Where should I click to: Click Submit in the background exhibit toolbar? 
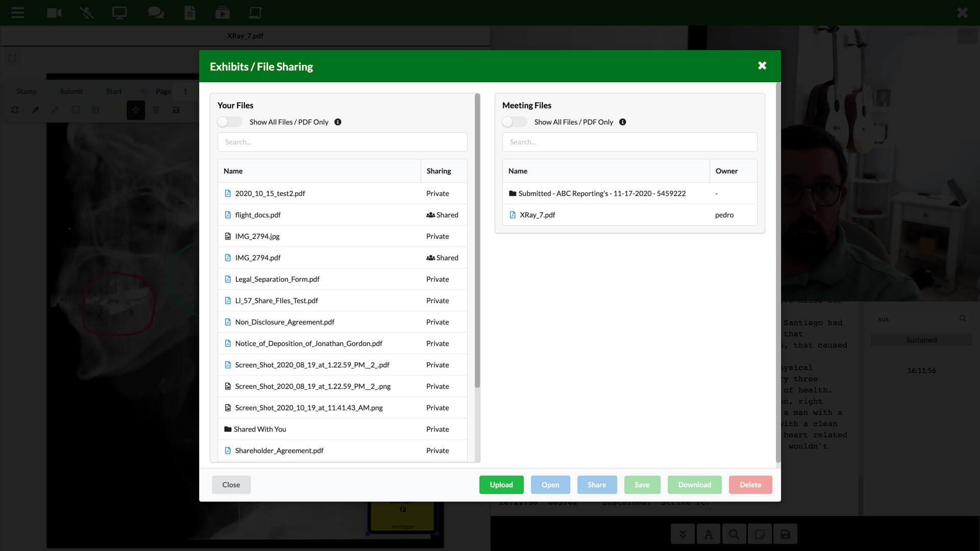pyautogui.click(x=71, y=91)
